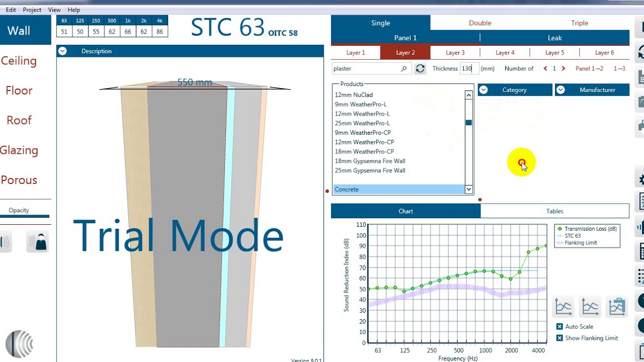Open the Manufacturer dropdown
Viewport: 644px width, 362px height.
592,90
